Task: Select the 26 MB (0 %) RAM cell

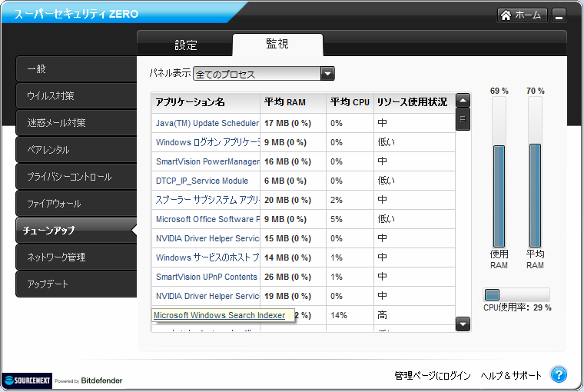Action: pyautogui.click(x=293, y=277)
